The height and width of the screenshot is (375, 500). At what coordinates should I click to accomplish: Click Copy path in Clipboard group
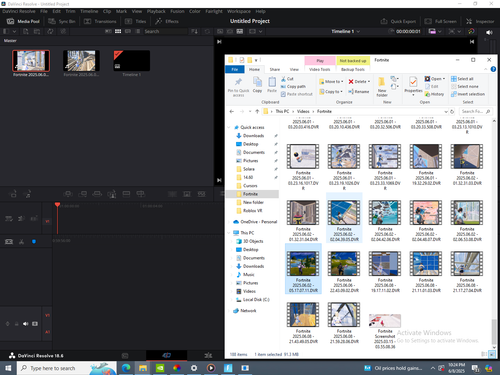point(293,86)
